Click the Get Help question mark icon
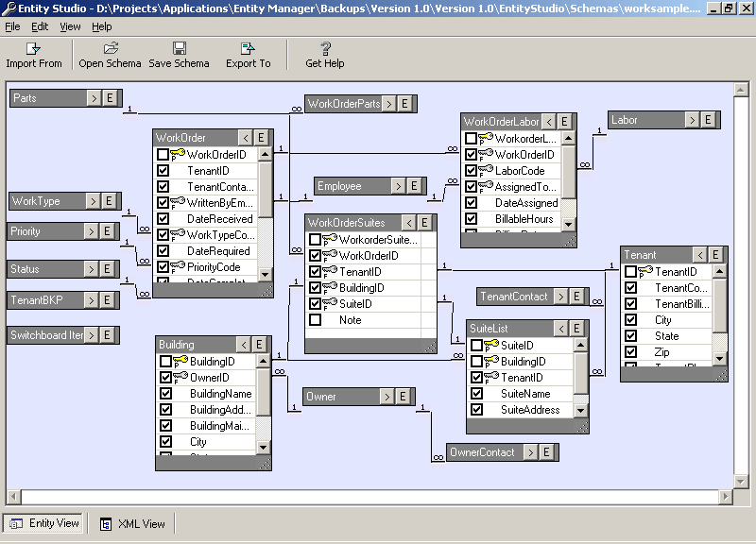 (325, 48)
